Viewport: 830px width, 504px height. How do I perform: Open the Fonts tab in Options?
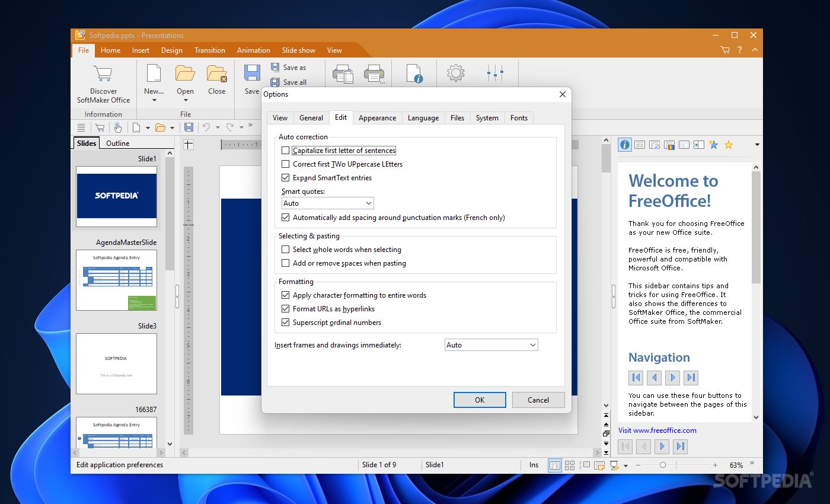click(519, 118)
